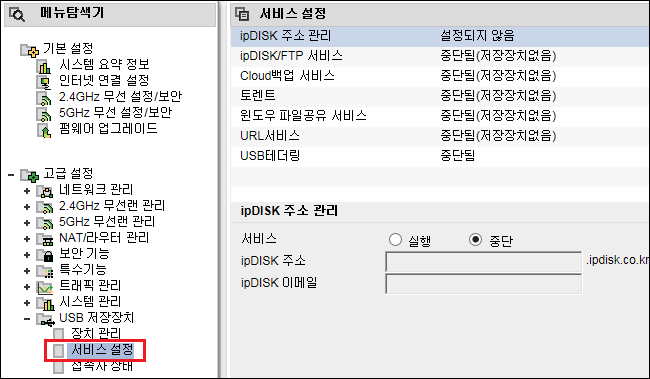Click the 고급 설정 folder icon
This screenshot has width=650, height=379.
click(x=29, y=175)
